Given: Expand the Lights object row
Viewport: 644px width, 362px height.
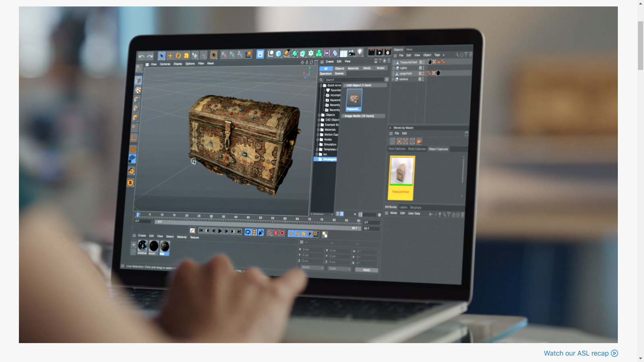Looking at the screenshot, I should (x=394, y=68).
